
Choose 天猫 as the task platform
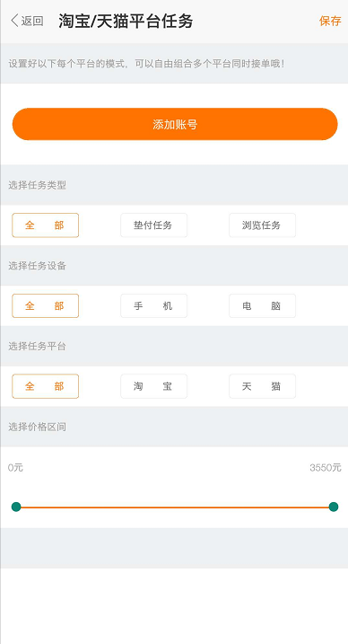262,386
